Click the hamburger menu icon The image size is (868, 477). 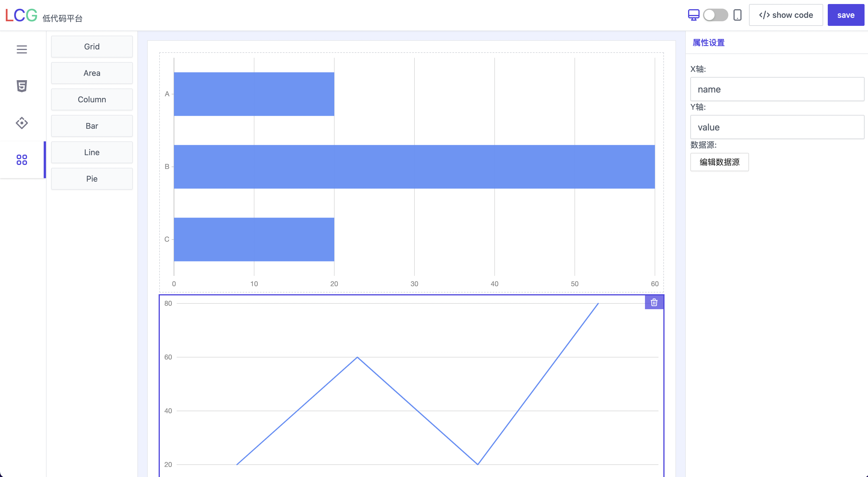[22, 49]
